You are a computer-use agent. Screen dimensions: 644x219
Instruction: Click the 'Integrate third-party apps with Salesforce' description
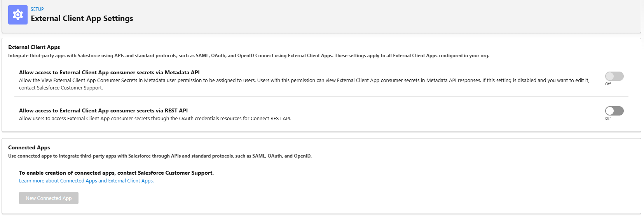tap(249, 56)
